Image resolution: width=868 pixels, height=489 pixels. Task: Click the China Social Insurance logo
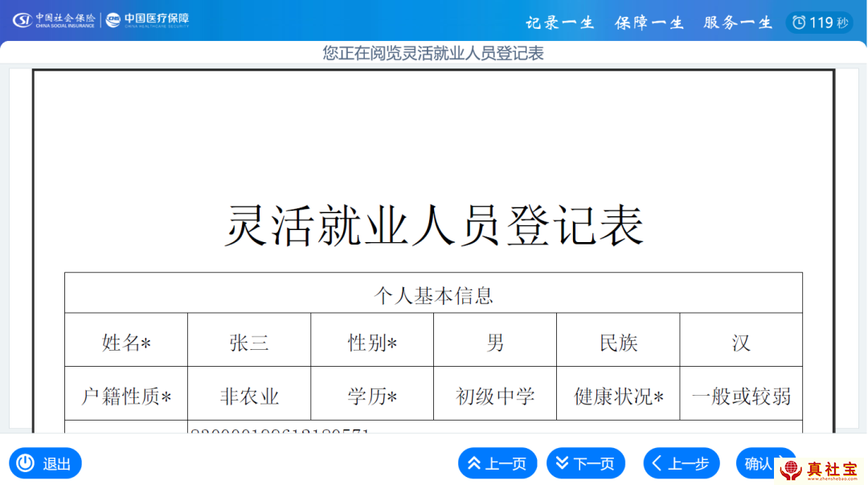tap(54, 20)
